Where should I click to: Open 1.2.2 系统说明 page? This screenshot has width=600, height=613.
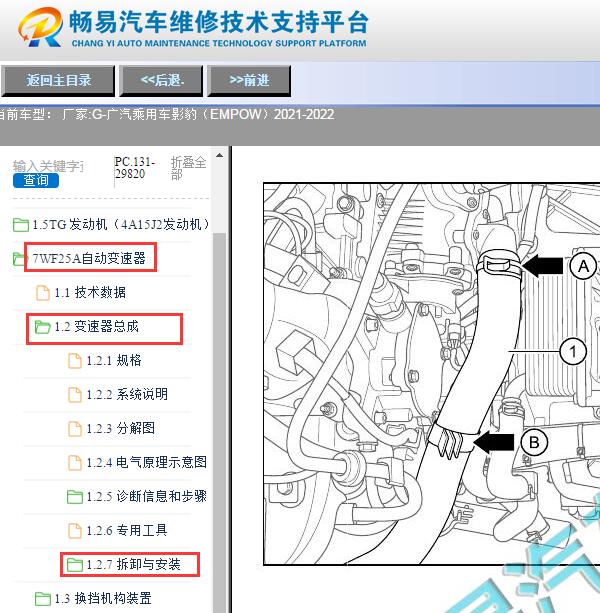tap(127, 394)
